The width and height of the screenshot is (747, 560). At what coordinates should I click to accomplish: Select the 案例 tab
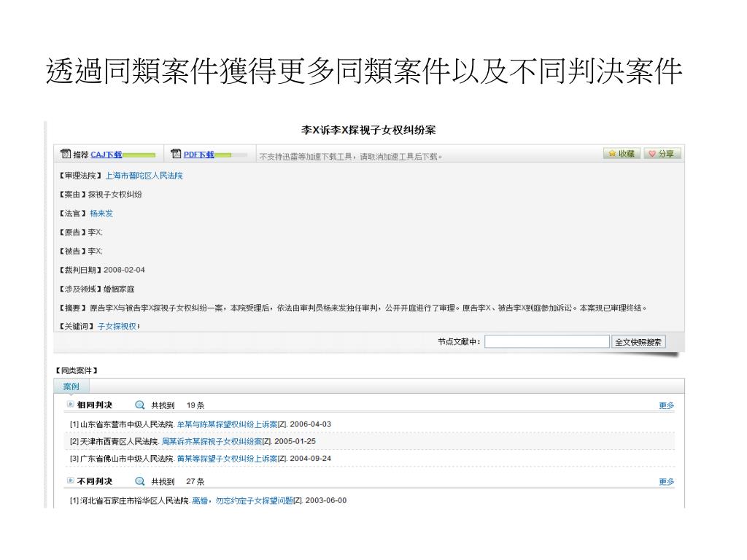(x=71, y=386)
